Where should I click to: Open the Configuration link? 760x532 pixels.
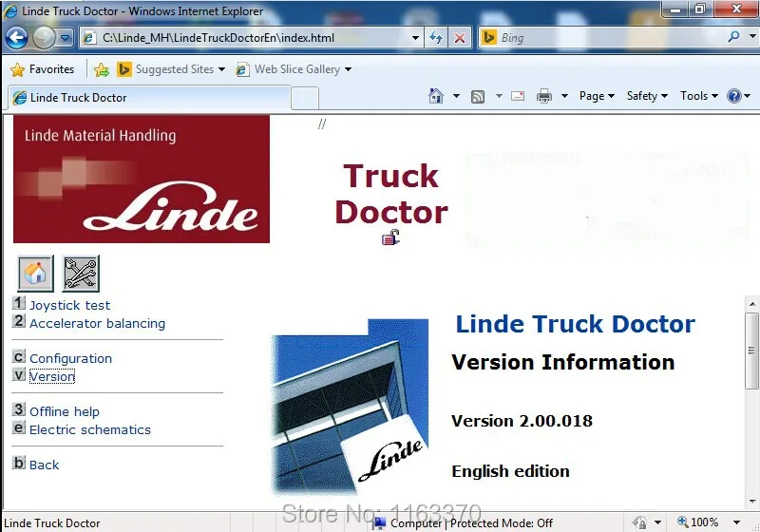[x=70, y=358]
